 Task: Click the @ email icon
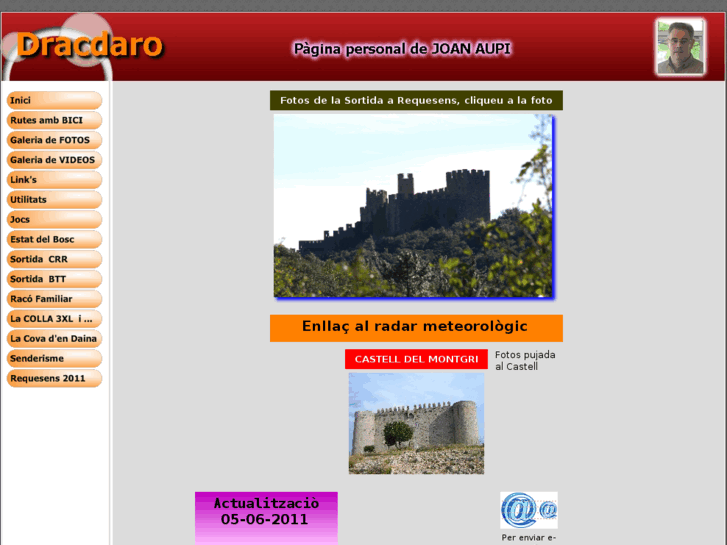pos(529,510)
